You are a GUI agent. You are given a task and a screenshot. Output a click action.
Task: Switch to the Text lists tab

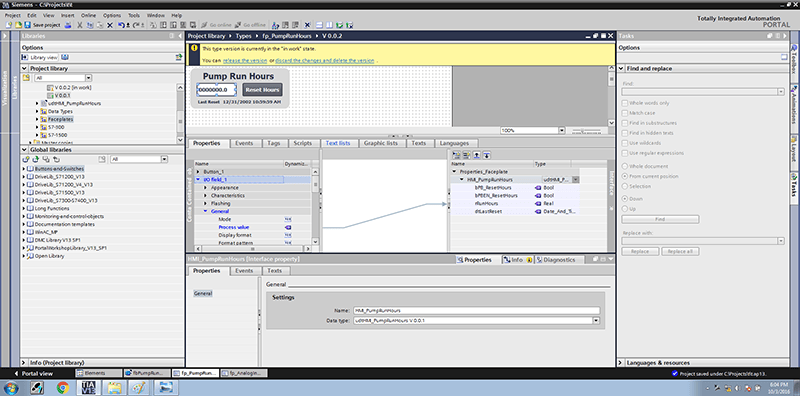[x=338, y=143]
